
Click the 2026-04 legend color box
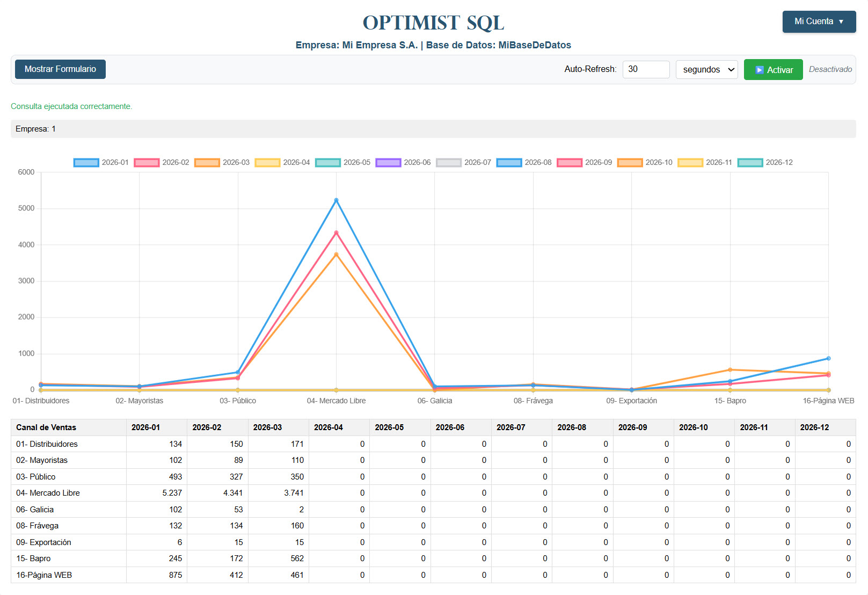click(x=267, y=163)
